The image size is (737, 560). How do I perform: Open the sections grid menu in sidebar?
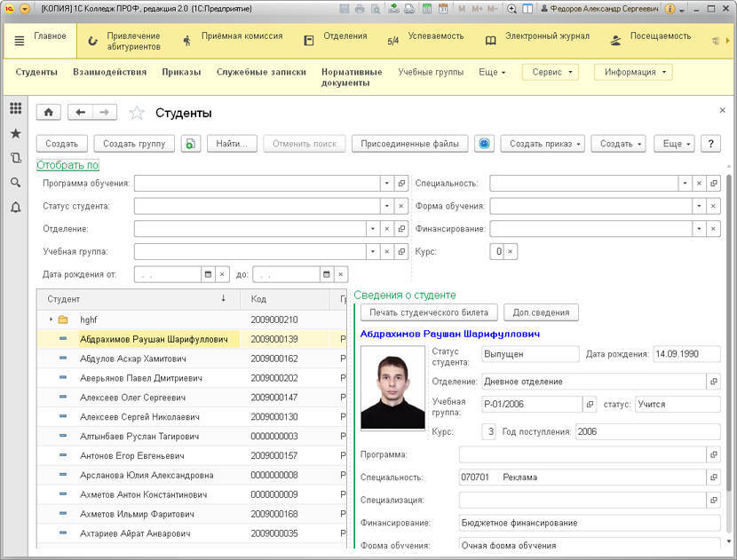click(x=15, y=108)
